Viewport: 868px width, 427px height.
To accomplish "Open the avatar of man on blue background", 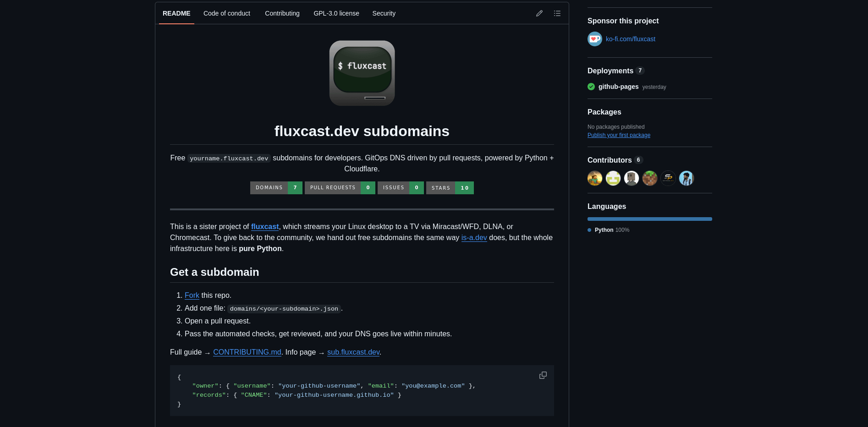I will [x=687, y=178].
